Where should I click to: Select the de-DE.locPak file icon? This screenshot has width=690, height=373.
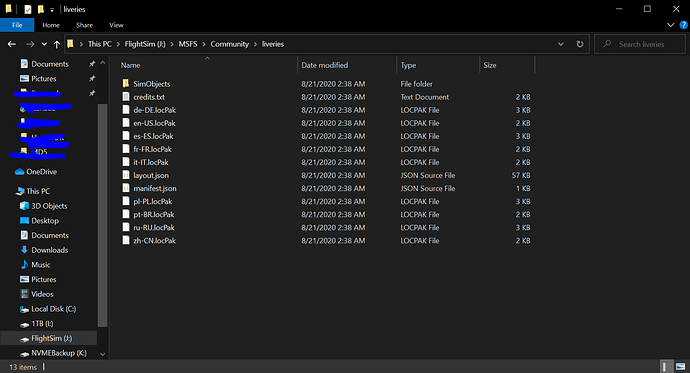[126, 110]
